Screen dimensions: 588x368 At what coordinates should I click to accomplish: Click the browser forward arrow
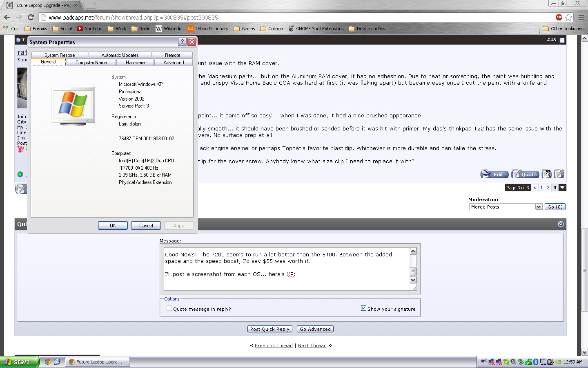19,17
